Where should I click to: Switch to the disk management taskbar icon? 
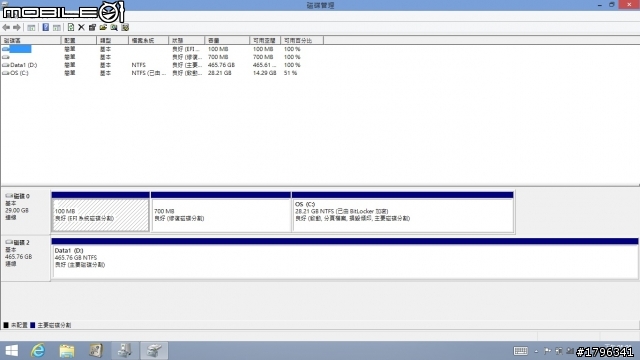tap(154, 351)
